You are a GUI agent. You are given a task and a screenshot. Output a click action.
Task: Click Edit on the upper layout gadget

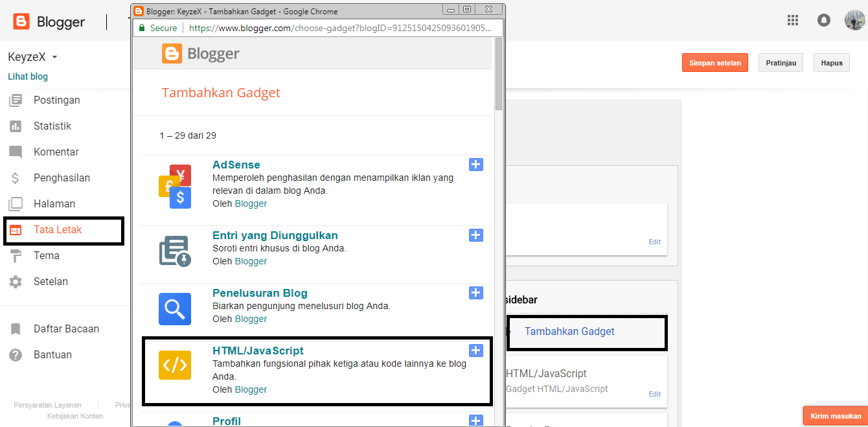(655, 242)
